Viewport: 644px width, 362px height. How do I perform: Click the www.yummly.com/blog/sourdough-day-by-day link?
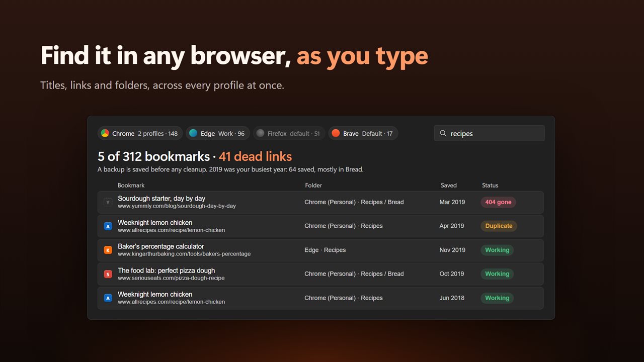coord(177,206)
